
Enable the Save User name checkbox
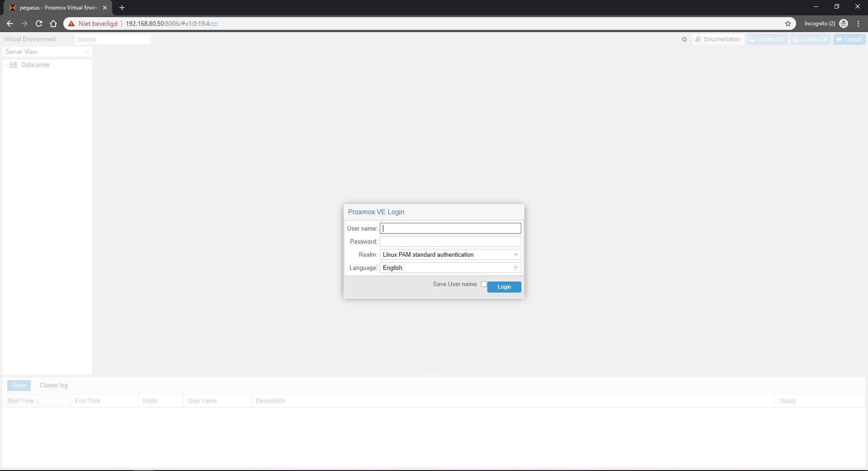point(484,284)
